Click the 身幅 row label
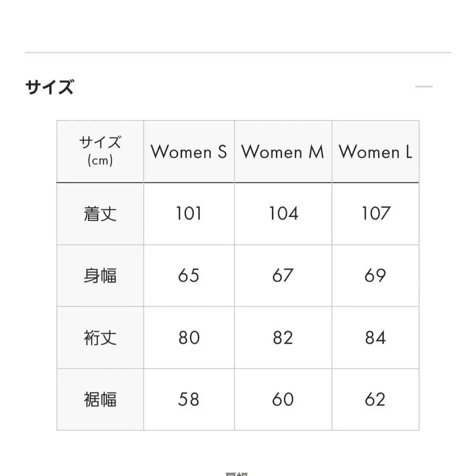Screen dimensions: 476x476 pos(99,276)
